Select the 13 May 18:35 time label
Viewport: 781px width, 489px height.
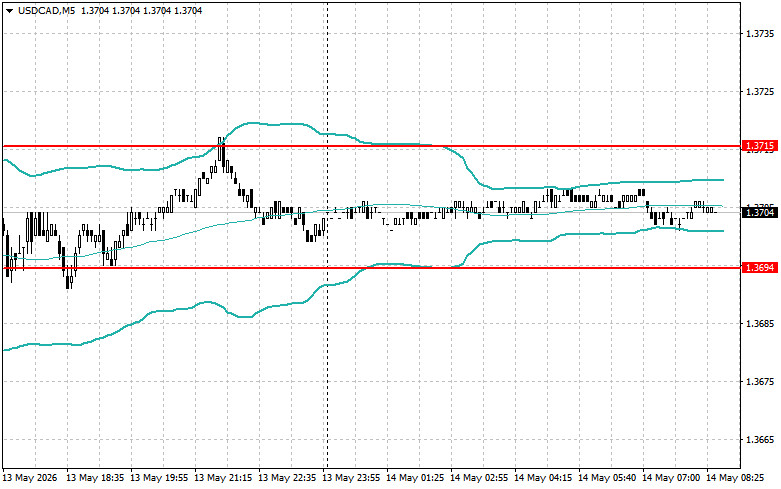[x=95, y=478]
